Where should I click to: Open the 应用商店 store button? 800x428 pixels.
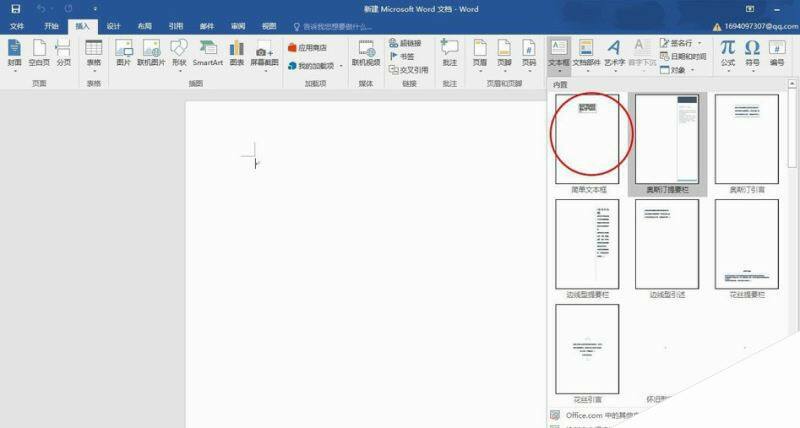pos(307,47)
